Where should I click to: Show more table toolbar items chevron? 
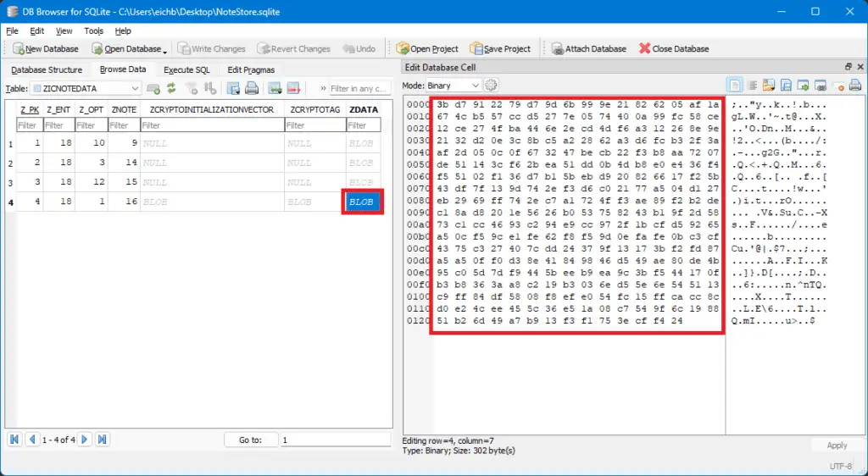[x=323, y=88]
